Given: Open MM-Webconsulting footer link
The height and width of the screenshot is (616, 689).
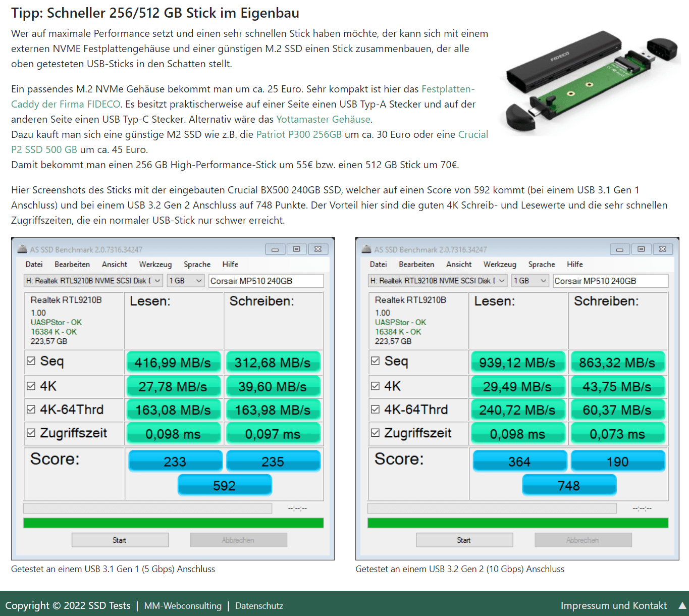Looking at the screenshot, I should [183, 605].
